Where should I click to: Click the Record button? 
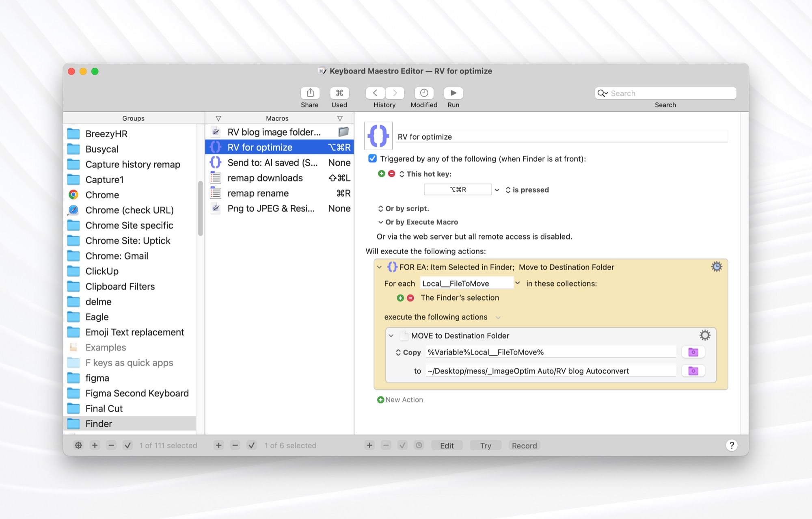[x=524, y=445]
